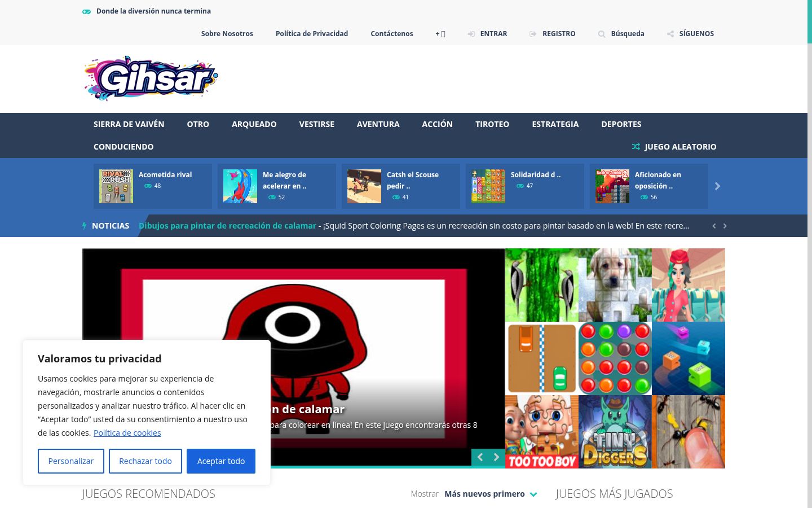Open the Más nuevos primero sort dropdown
Image resolution: width=812 pixels, height=508 pixels.
tap(491, 494)
